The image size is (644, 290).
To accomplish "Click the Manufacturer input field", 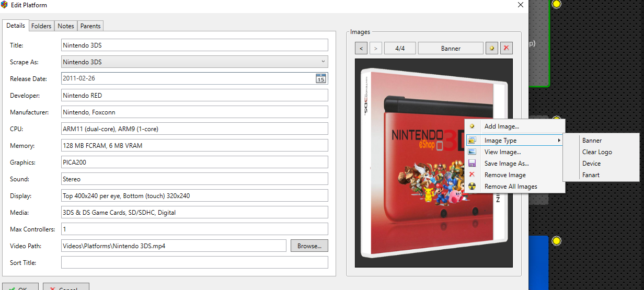I will pos(194,112).
